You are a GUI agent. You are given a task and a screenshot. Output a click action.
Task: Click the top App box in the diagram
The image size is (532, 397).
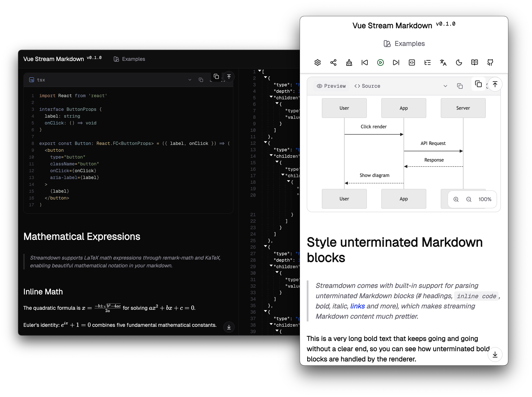click(404, 108)
